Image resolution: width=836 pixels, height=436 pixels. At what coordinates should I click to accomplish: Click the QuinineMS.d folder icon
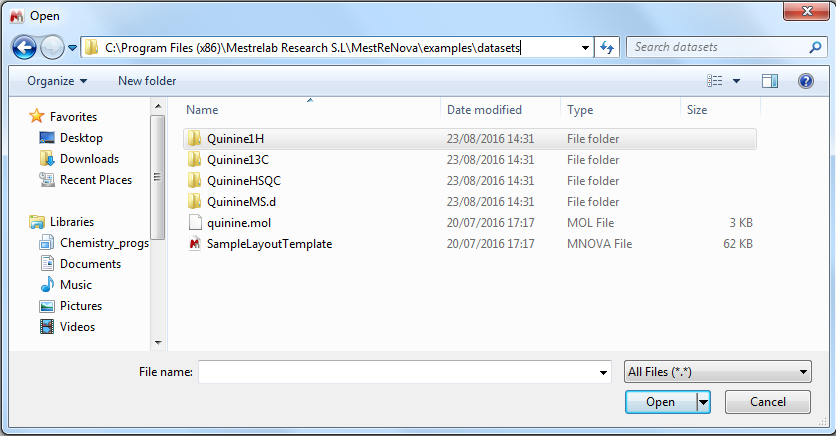[x=195, y=201]
